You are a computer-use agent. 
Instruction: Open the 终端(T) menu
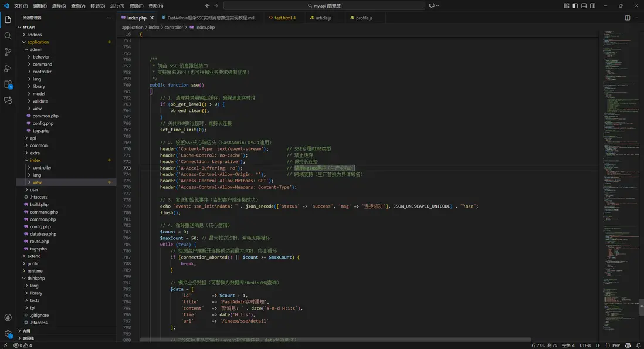[136, 6]
